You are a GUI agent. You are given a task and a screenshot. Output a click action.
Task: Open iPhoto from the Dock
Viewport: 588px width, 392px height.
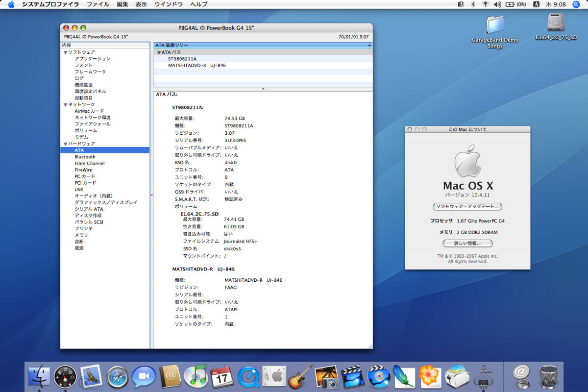(327, 376)
